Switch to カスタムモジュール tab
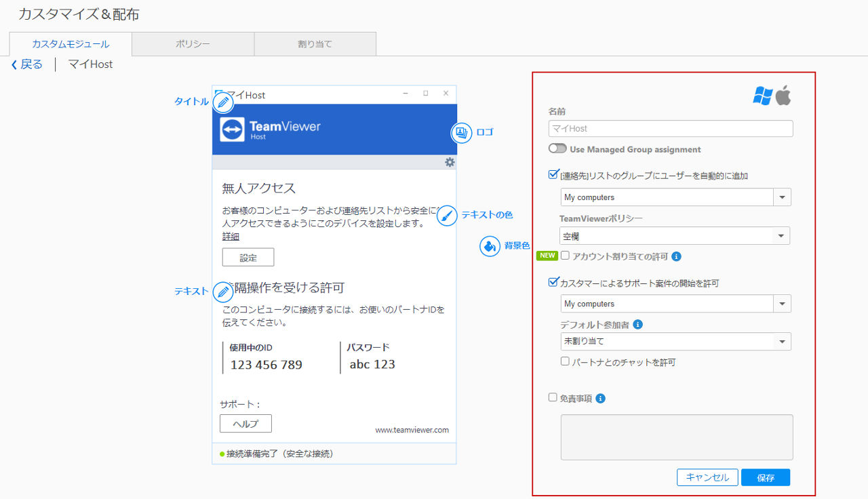Viewport: 868px width, 499px height. pos(71,44)
